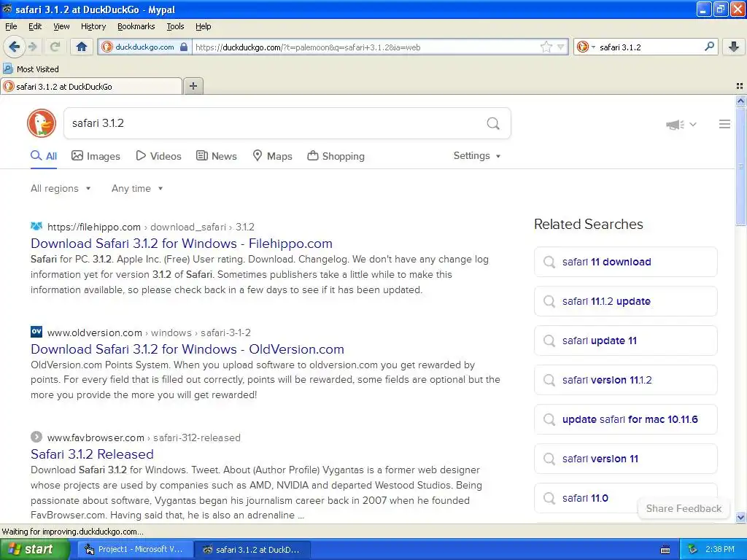Image resolution: width=747 pixels, height=560 pixels.
Task: Click the scrollbar down arrow
Action: (x=741, y=517)
